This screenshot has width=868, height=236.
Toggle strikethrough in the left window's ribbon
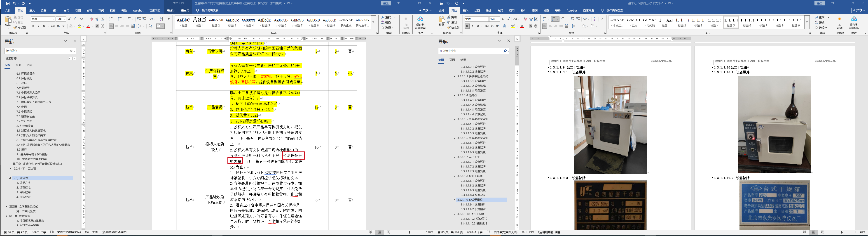pyautogui.click(x=53, y=26)
